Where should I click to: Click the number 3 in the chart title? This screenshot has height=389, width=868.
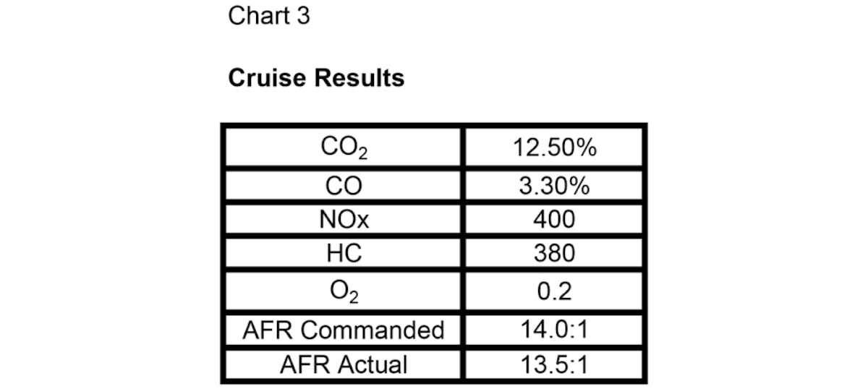coord(303,15)
